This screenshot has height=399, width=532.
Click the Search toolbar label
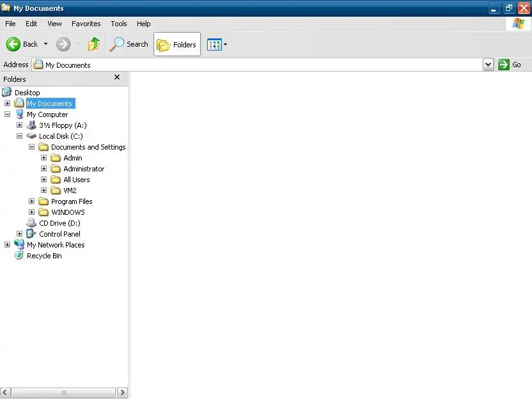click(x=137, y=44)
